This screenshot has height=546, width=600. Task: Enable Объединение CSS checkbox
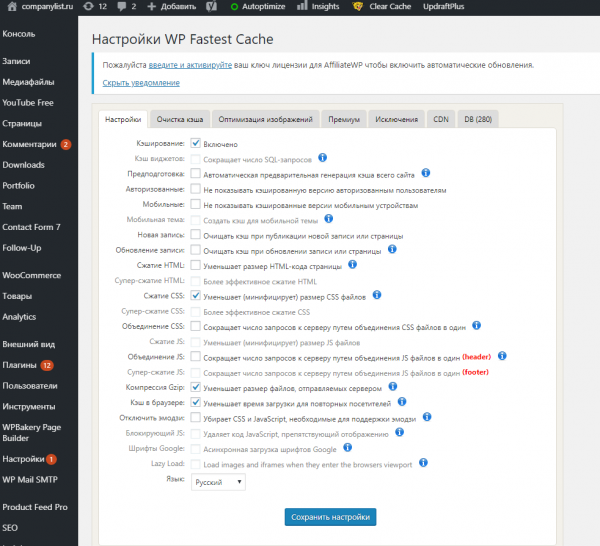point(196,326)
